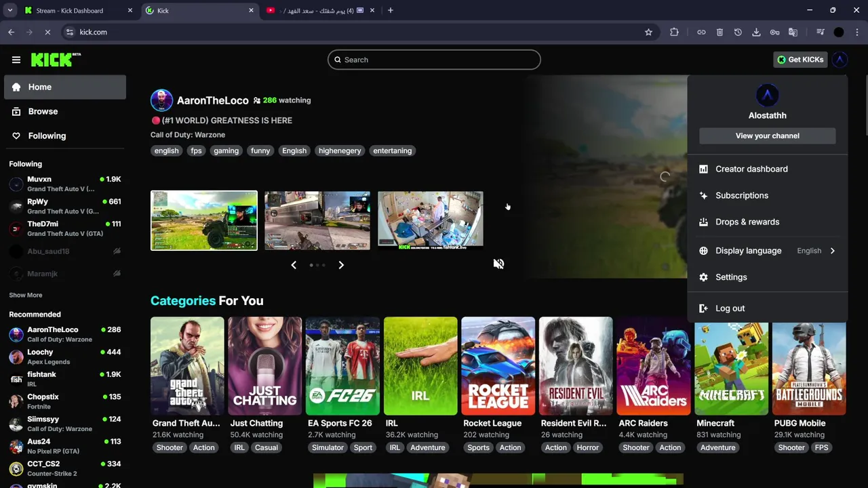Click View your channel button
868x488 pixels.
click(767, 136)
